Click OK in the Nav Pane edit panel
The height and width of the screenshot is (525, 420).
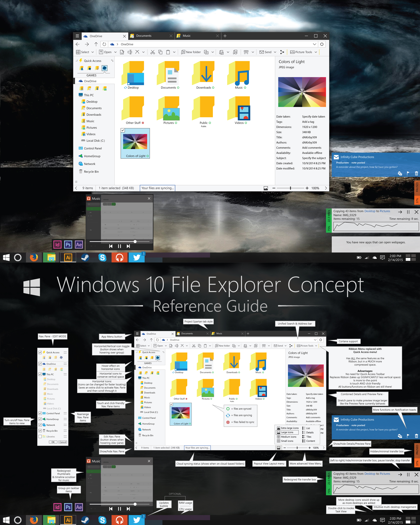pos(53,442)
